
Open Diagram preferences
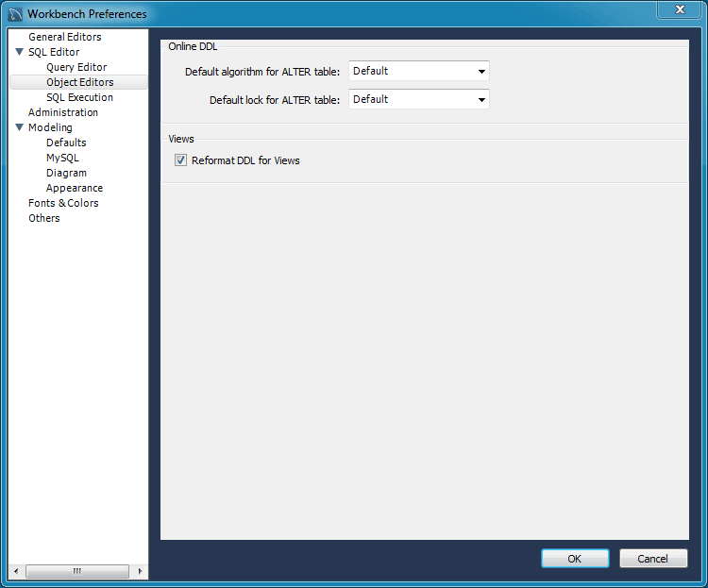pos(66,173)
